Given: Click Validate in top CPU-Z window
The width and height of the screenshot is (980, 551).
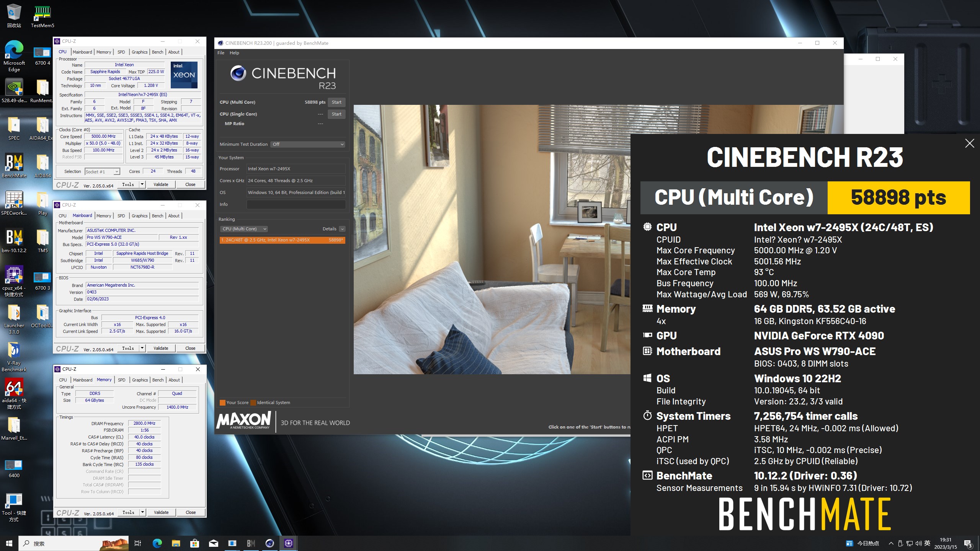Looking at the screenshot, I should point(161,184).
